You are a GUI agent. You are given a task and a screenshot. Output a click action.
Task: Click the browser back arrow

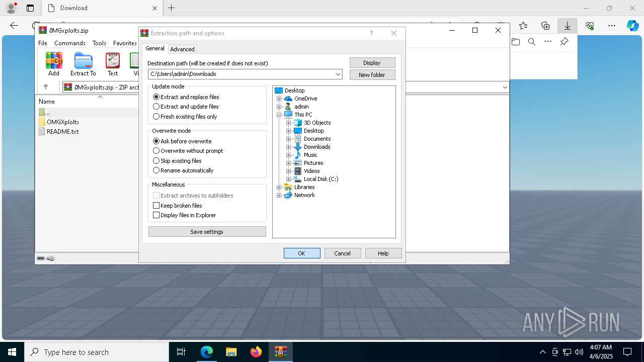click(x=14, y=26)
